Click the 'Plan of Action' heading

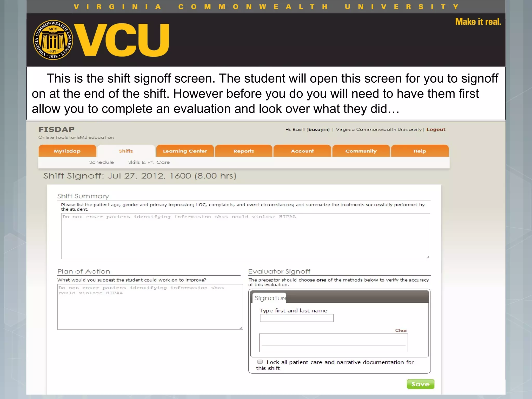84,271
